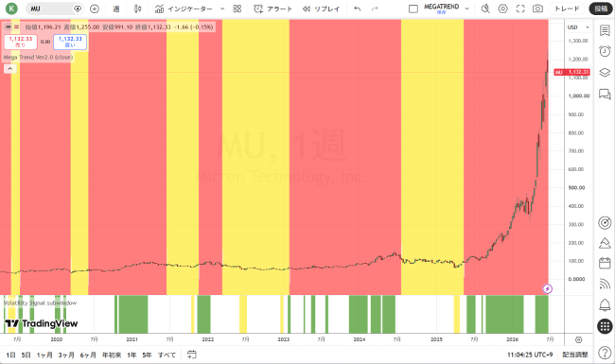This screenshot has width=615, height=364.
Task: Set range to 6ヶ月
Action: coord(88,355)
